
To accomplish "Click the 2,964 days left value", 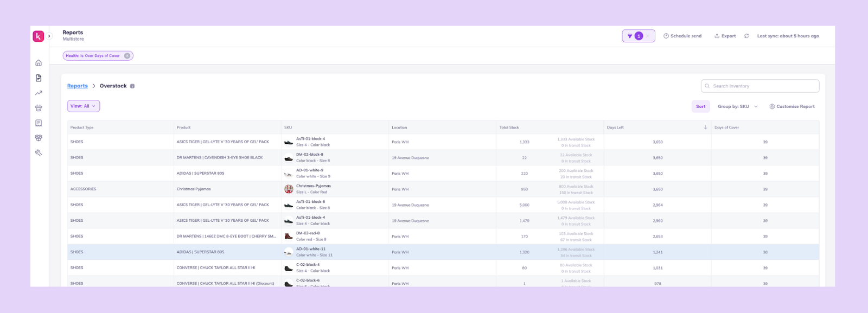I will click(x=658, y=205).
